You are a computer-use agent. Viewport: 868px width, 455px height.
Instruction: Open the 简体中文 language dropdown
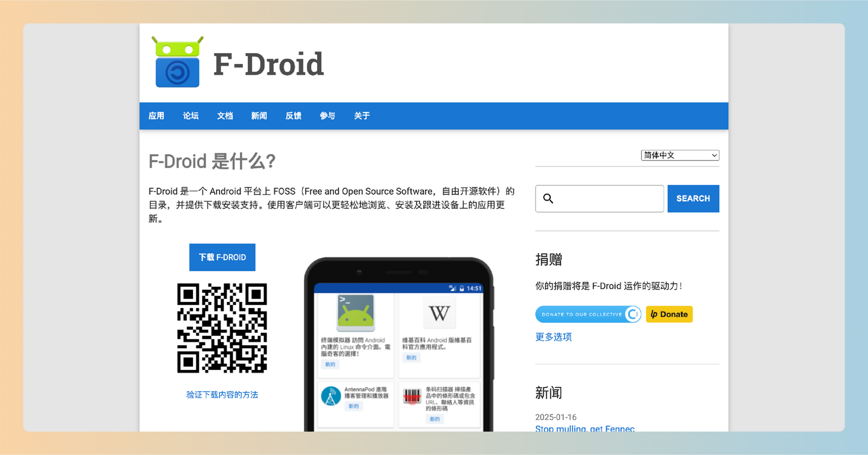pyautogui.click(x=679, y=155)
